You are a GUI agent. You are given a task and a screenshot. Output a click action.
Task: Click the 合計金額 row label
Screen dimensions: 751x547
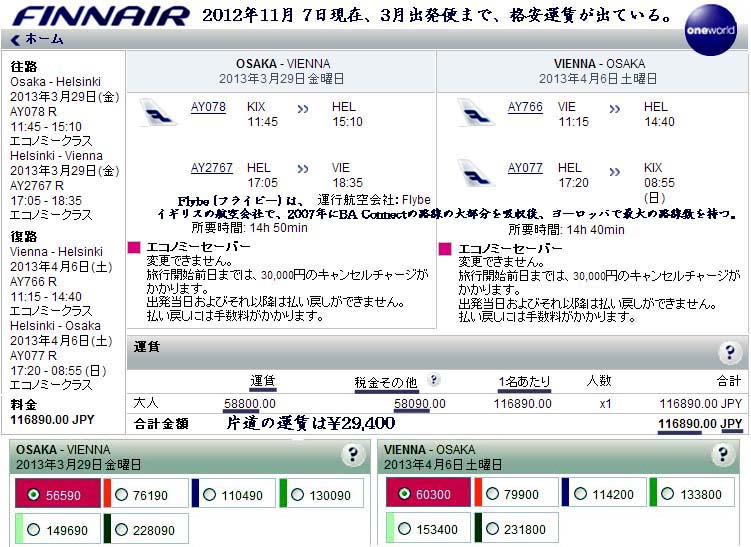click(x=161, y=423)
